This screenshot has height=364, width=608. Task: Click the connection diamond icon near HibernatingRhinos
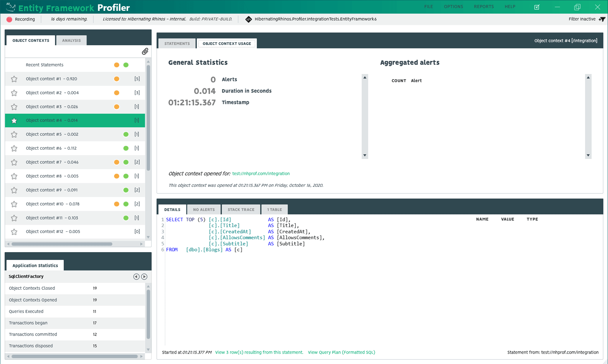pos(249,19)
